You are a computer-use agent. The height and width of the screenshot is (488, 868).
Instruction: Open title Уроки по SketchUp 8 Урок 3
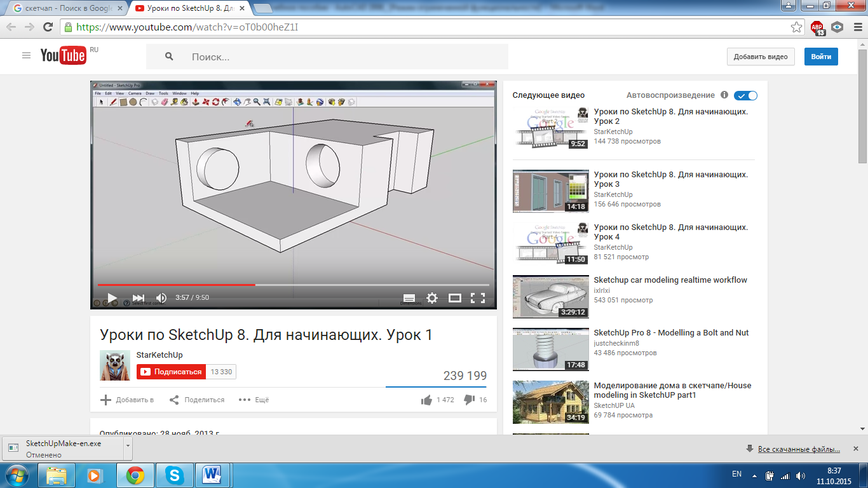[x=671, y=179]
